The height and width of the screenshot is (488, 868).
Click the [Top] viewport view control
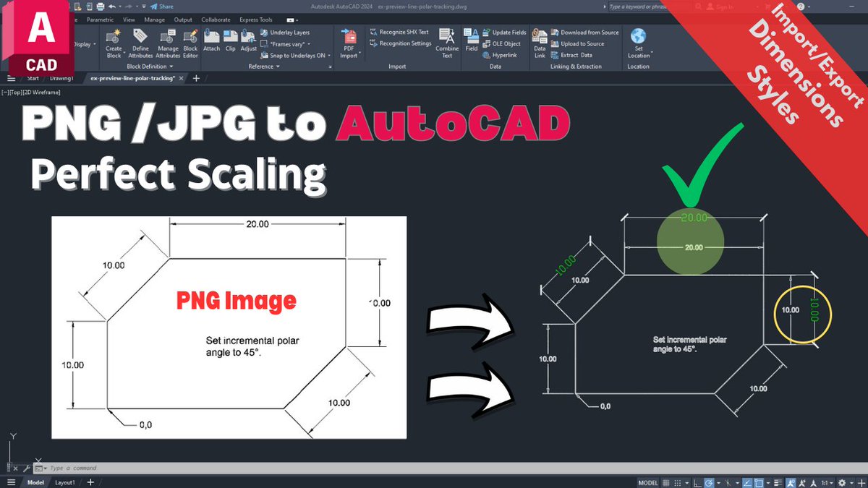click(15, 92)
